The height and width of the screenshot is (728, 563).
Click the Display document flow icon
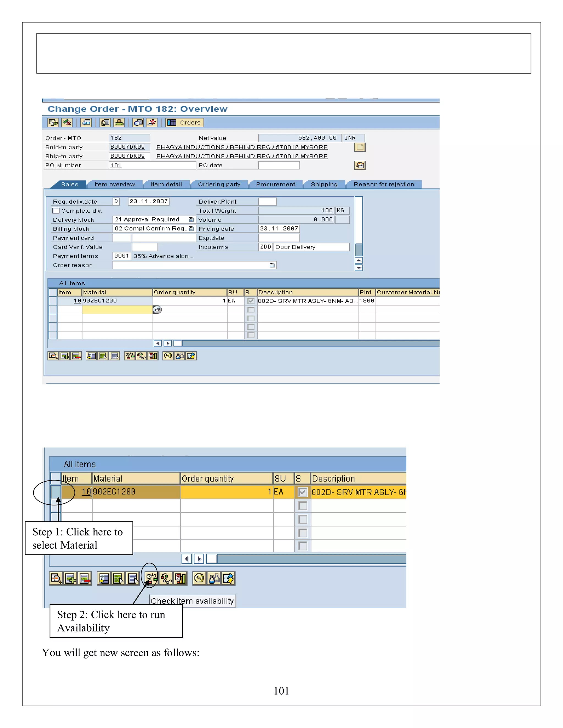tap(53, 123)
